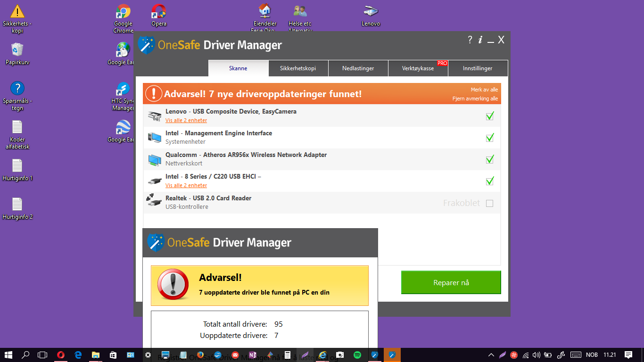The height and width of the screenshot is (362, 644).
Task: Click the red alert icon in popup
Action: click(x=173, y=284)
